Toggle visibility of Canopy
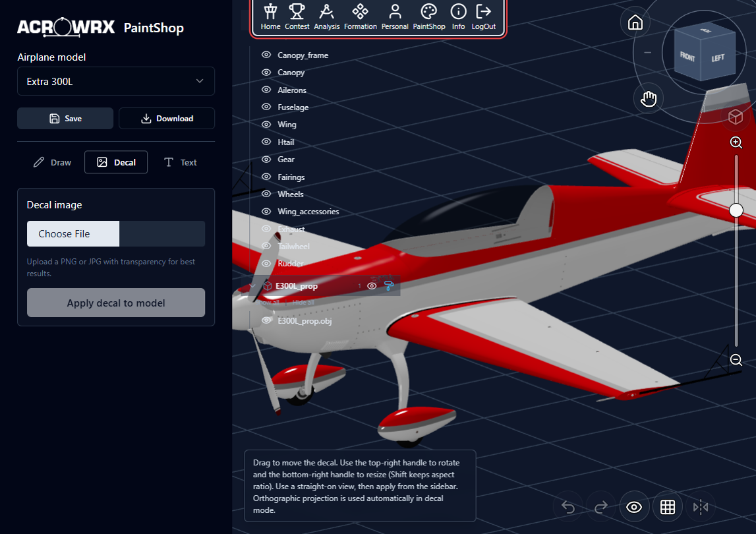 (266, 72)
